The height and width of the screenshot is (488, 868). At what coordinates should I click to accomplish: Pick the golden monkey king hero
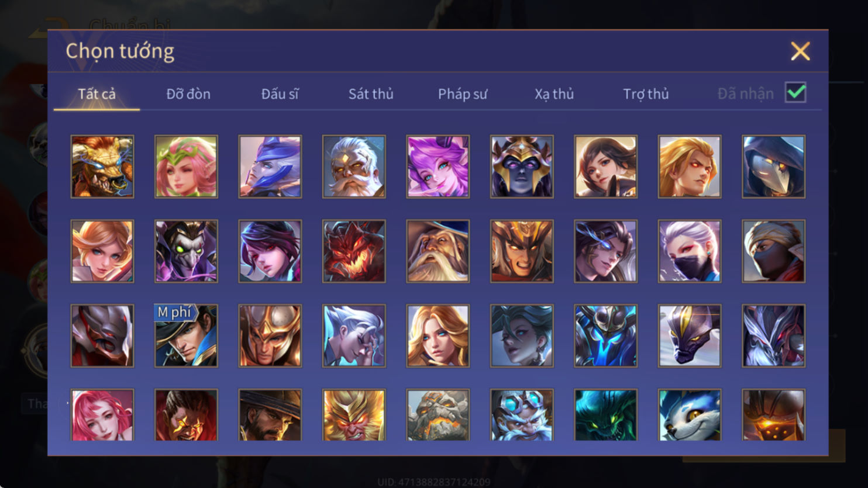coord(354,414)
